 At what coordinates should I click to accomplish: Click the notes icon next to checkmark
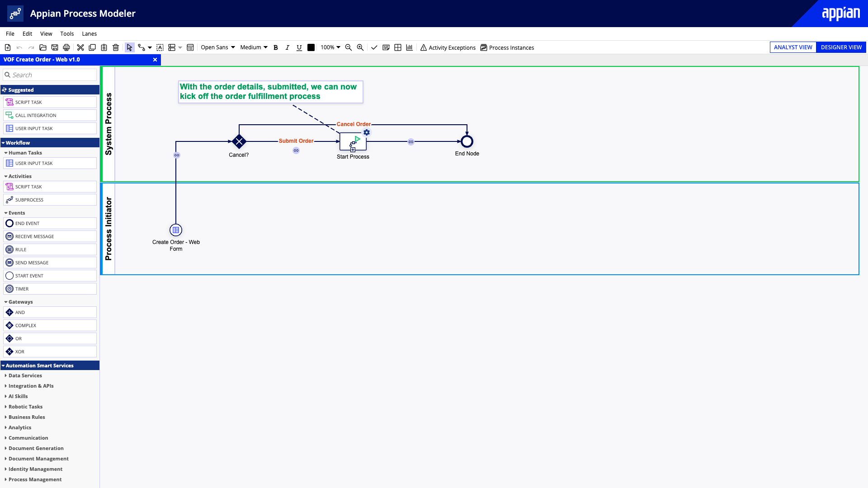(386, 47)
